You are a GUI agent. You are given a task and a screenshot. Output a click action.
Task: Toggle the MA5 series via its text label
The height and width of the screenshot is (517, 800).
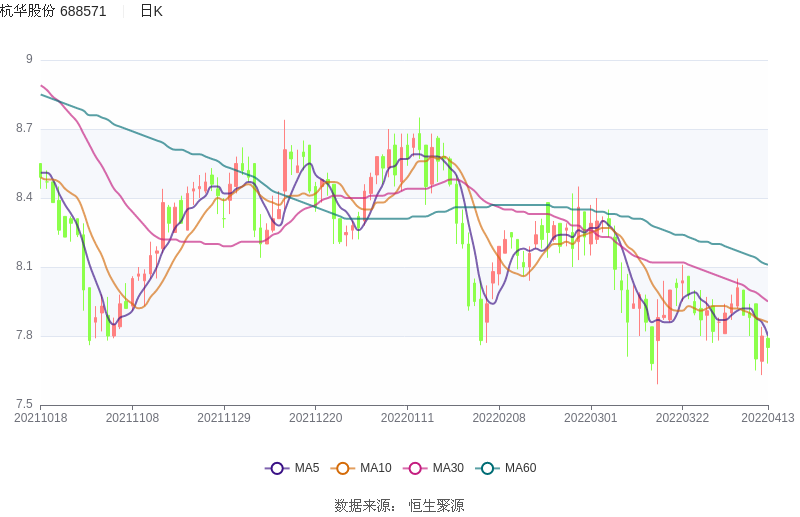(x=307, y=468)
